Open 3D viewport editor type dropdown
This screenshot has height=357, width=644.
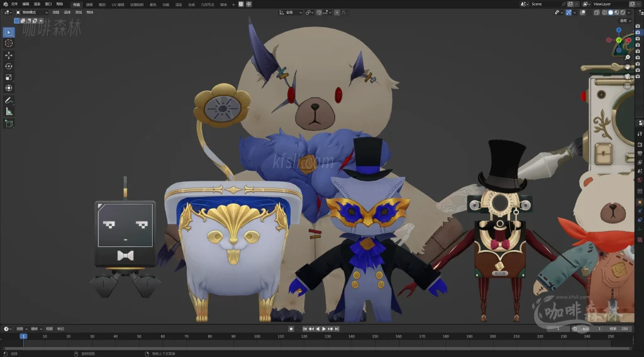(8, 13)
